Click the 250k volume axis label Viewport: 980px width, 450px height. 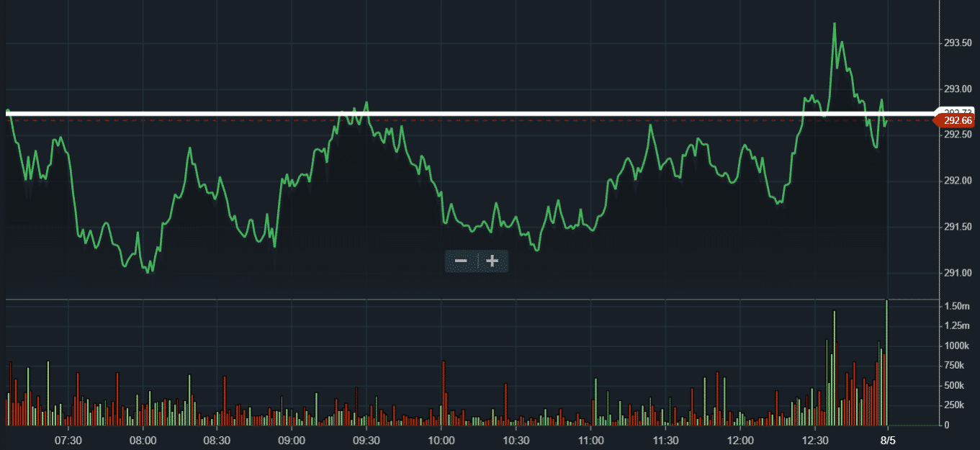954,405
